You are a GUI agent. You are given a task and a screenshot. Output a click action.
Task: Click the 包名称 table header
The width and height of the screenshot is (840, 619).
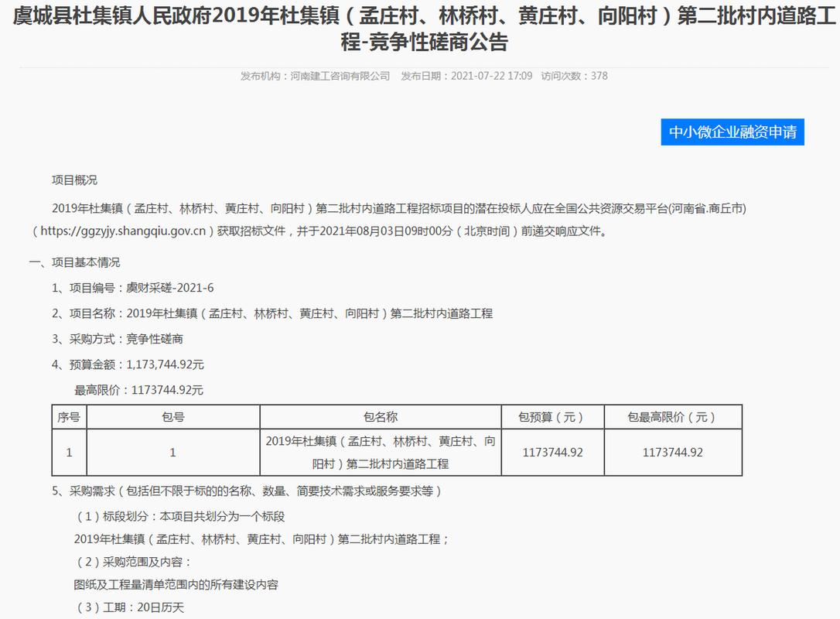(381, 417)
